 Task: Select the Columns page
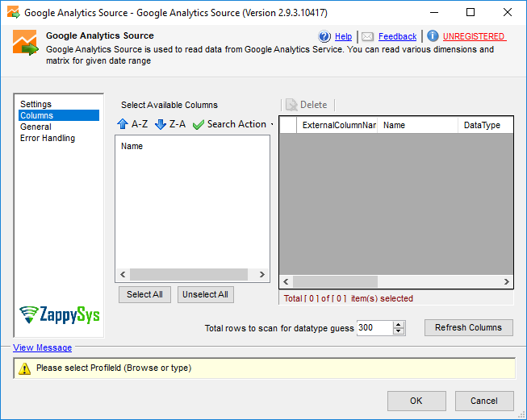click(x=59, y=115)
